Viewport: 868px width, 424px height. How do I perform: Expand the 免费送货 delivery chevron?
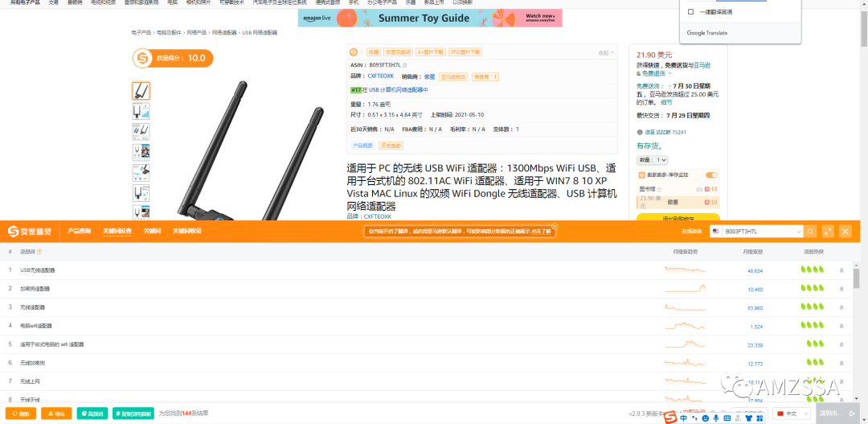(670, 86)
